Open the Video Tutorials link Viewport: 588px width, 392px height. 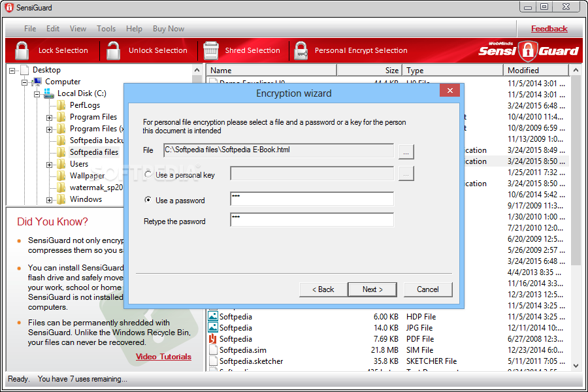click(163, 356)
